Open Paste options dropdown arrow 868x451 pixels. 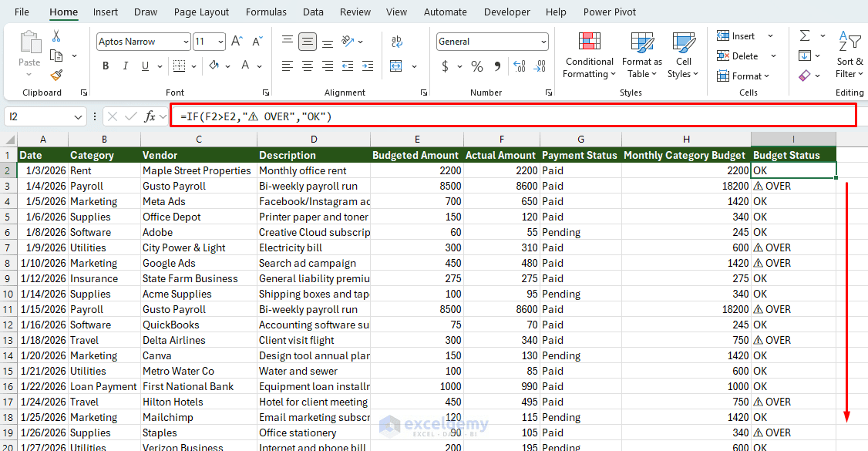point(29,75)
